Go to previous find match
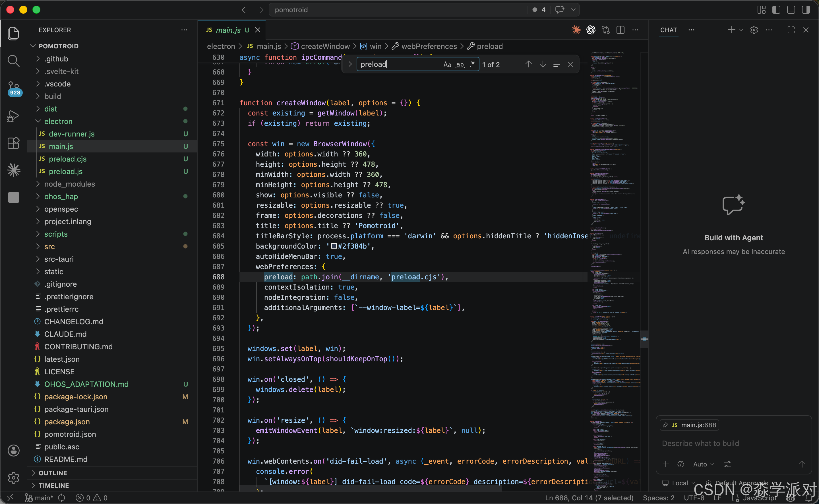Screen dimensions: 819x504 click(x=528, y=64)
